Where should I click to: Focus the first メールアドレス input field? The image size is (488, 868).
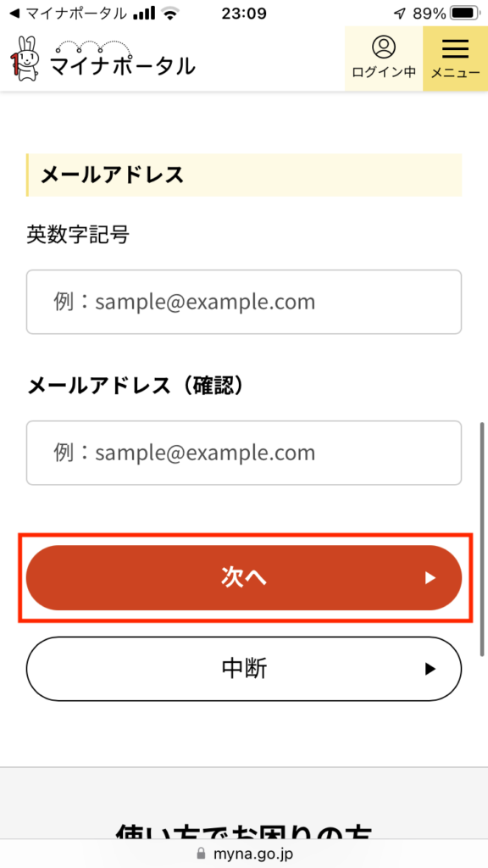(x=244, y=302)
